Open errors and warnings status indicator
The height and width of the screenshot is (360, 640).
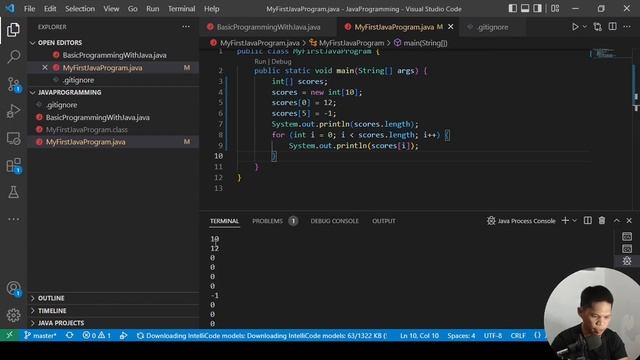click(96, 336)
